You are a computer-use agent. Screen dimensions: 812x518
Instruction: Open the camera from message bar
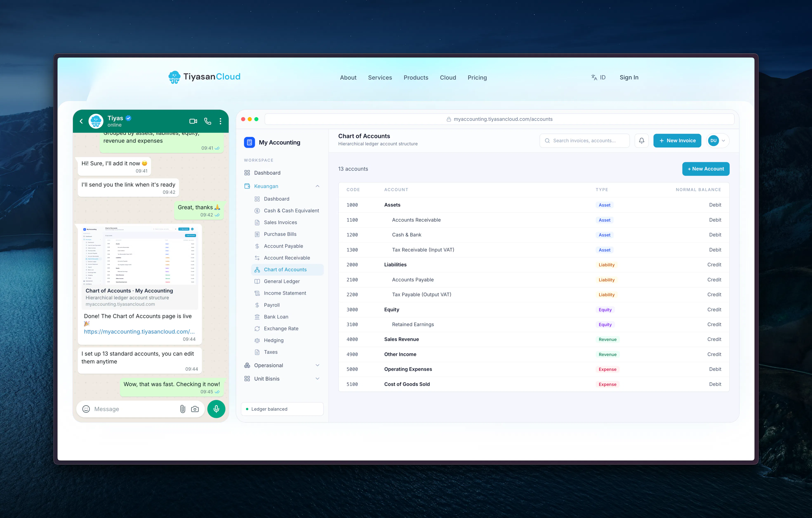point(195,409)
